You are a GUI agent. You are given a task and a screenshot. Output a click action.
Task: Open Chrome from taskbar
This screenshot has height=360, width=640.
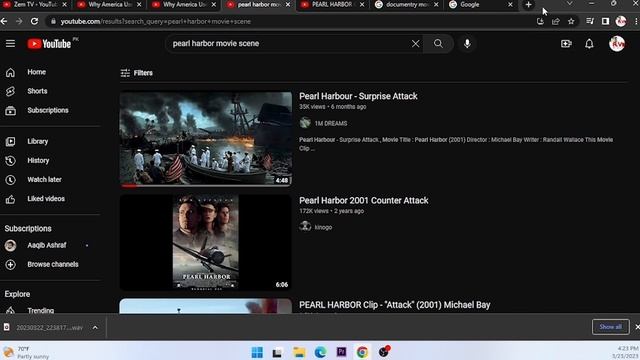362,352
